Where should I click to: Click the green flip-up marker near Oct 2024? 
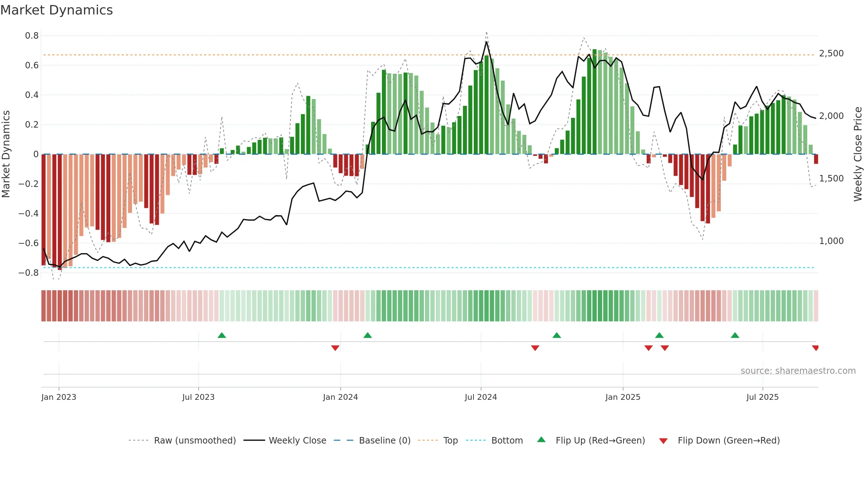pos(557,335)
